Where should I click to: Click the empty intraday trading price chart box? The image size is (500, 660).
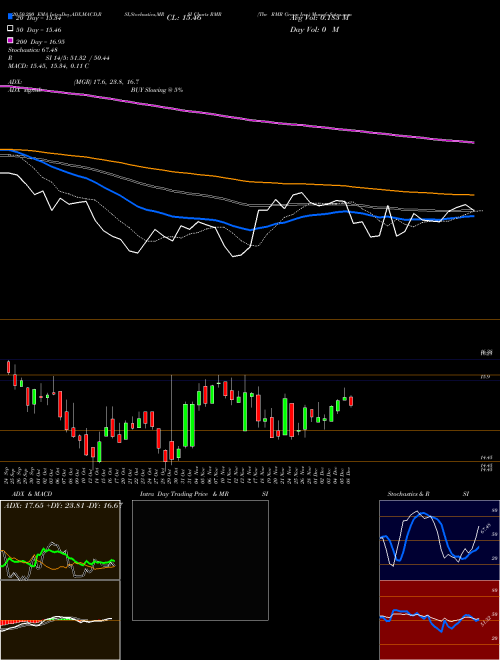pyautogui.click(x=200, y=560)
